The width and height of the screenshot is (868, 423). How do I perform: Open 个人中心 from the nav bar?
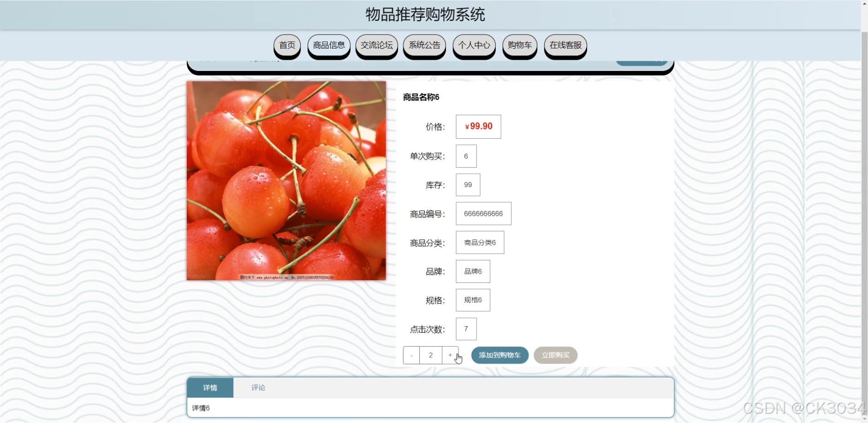(474, 46)
